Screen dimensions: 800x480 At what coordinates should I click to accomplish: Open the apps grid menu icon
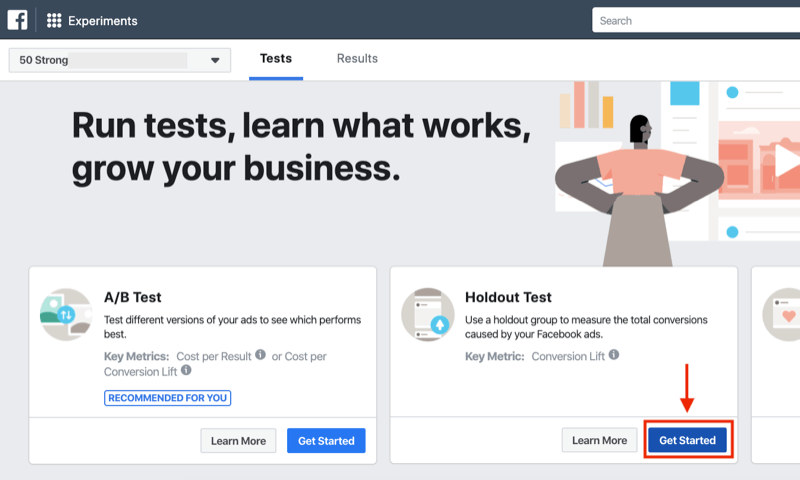pyautogui.click(x=54, y=20)
